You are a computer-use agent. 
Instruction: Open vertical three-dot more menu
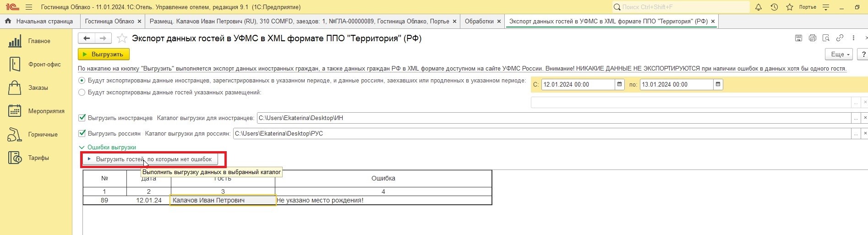coord(853,38)
